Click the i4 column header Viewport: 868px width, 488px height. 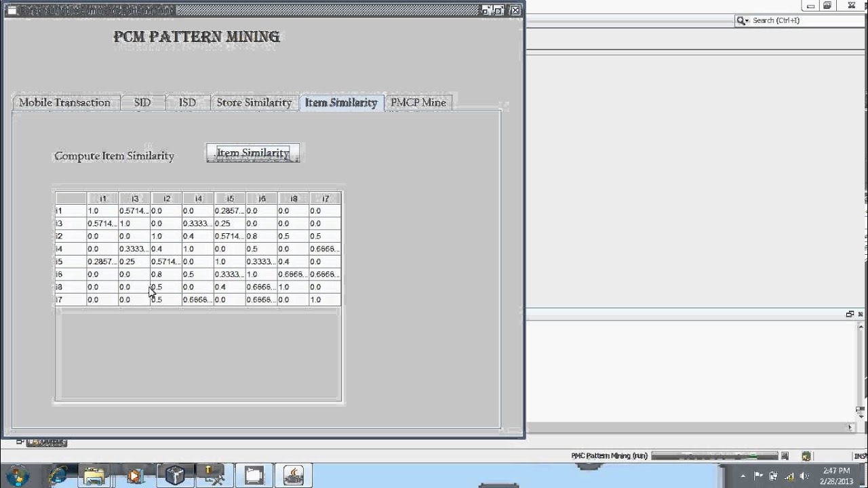click(x=198, y=199)
